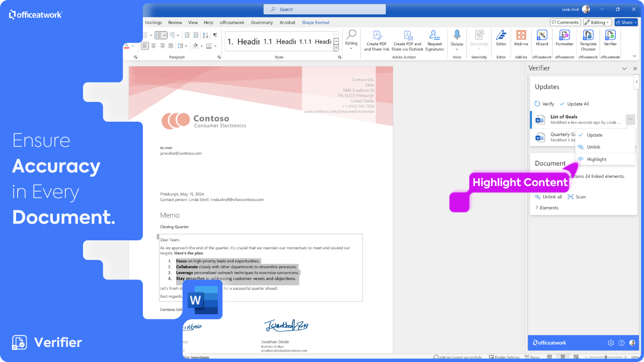This screenshot has height=362, width=644.
Task: Sort the selected paragraphs alphabetically
Action: (x=205, y=35)
